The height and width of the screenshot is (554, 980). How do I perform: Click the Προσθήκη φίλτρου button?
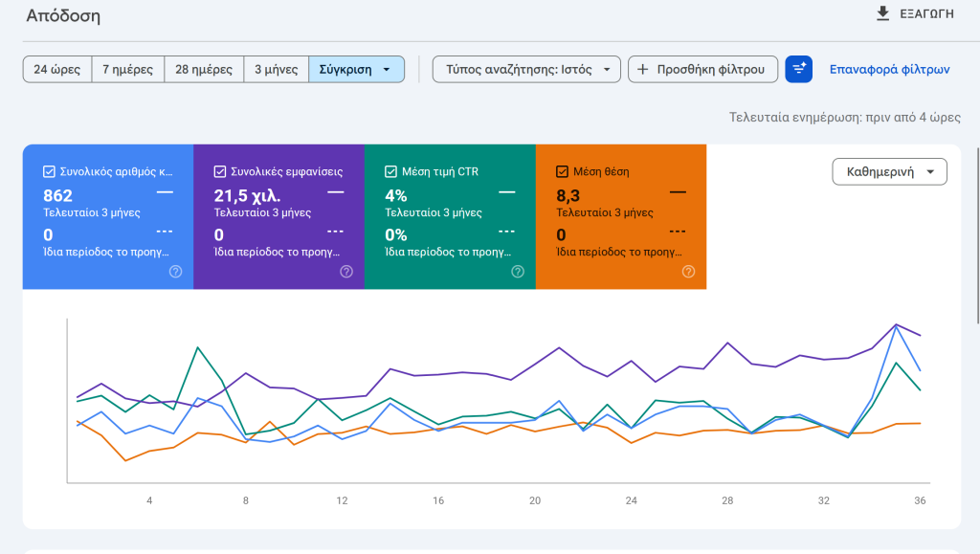(702, 69)
